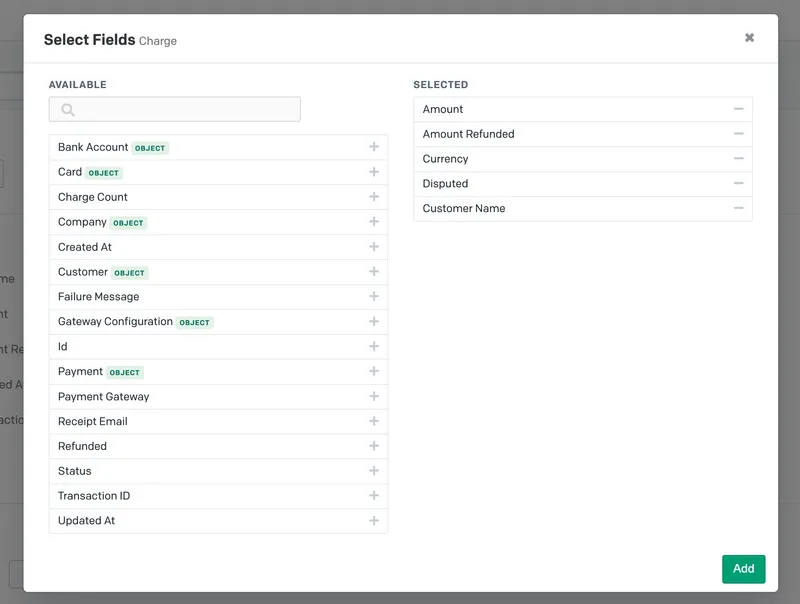This screenshot has width=800, height=604.
Task: Remove Amount Refunded from selected fields
Action: (x=738, y=134)
